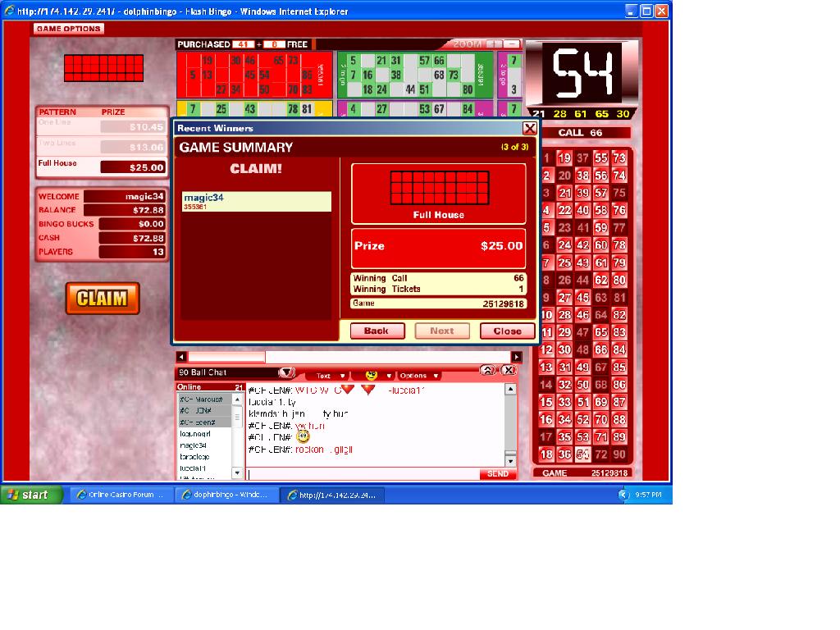Collapse chat panel with double-arrow icon
Viewport: 840px width, 630px height.
pos(487,371)
